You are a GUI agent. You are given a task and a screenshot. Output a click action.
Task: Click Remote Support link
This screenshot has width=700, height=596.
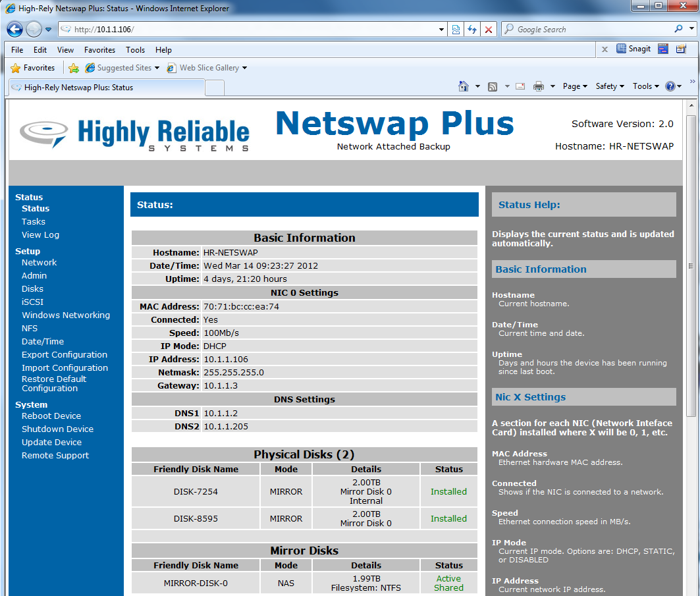[x=55, y=455]
